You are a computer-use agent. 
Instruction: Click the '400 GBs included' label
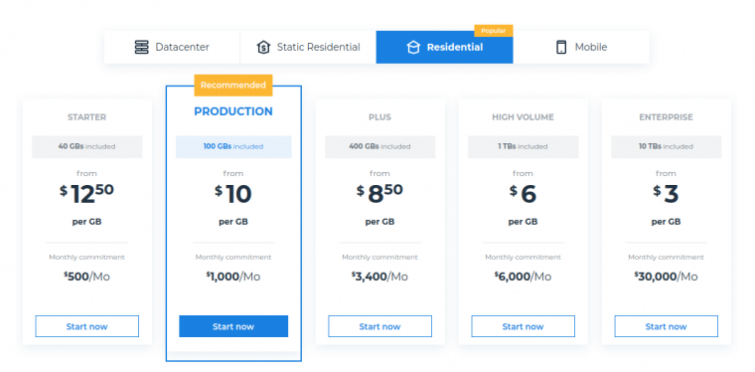(x=380, y=146)
